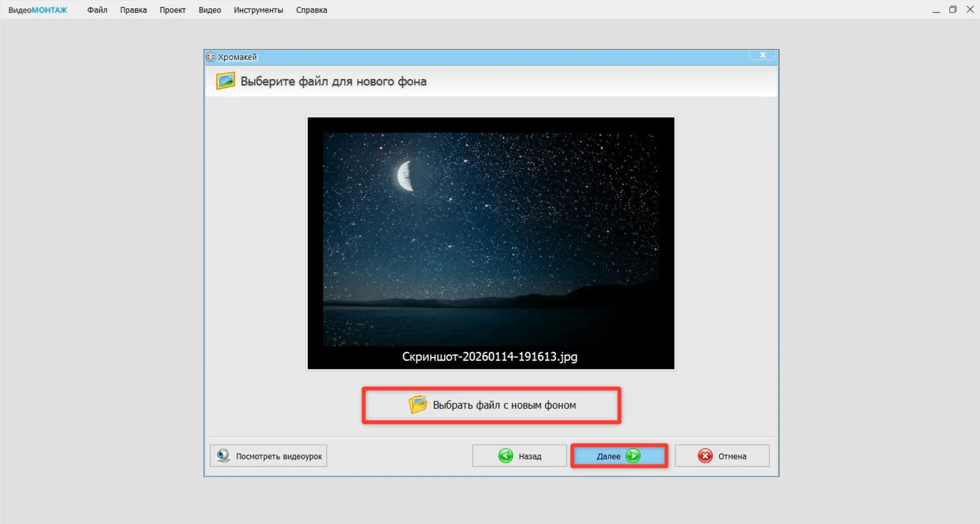Image resolution: width=980 pixels, height=524 pixels.
Task: Close the ВидеоМОНТАЖ application window
Action: [x=970, y=10]
